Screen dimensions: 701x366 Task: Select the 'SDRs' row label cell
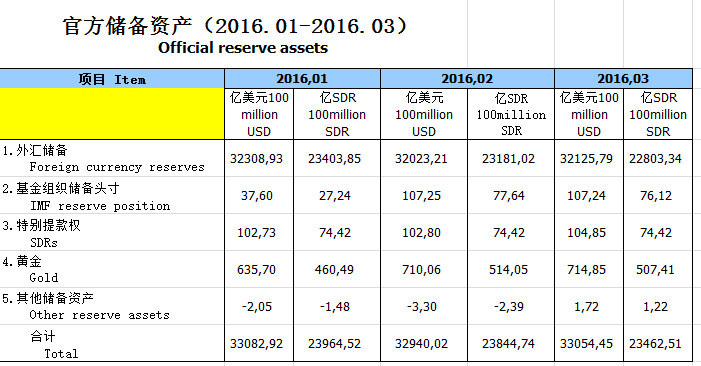tap(112, 233)
